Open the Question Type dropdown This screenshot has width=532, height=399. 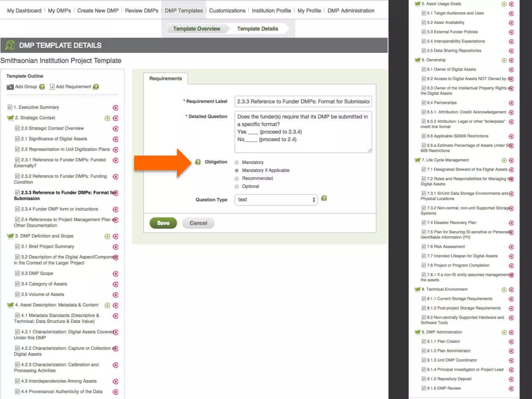click(x=276, y=200)
